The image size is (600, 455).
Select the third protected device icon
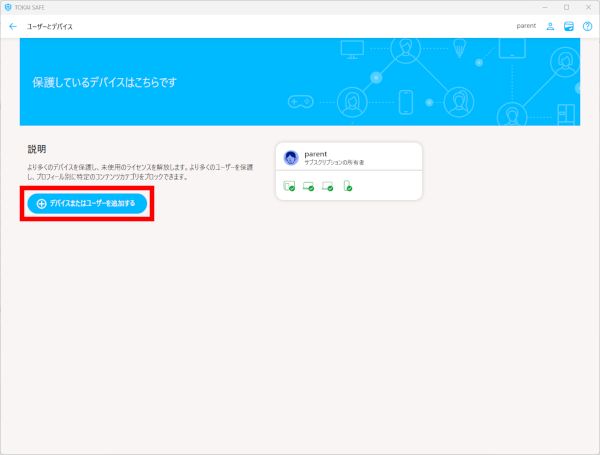(x=327, y=186)
